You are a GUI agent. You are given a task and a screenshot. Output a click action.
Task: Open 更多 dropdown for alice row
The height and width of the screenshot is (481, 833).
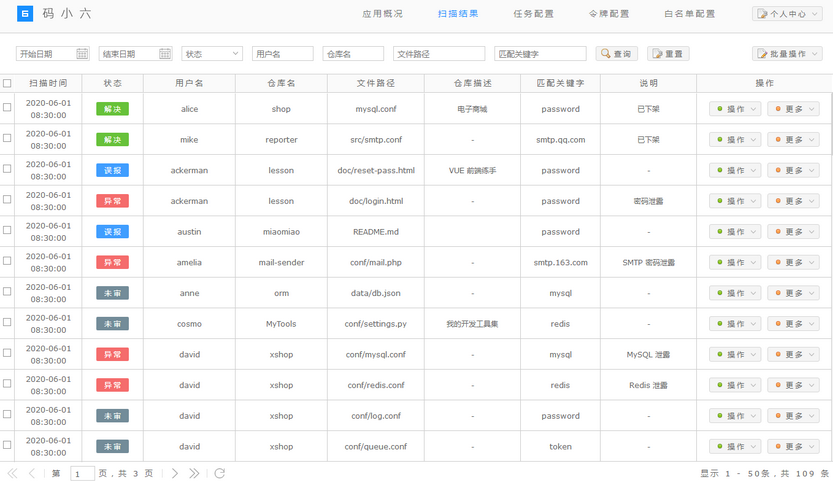point(794,109)
